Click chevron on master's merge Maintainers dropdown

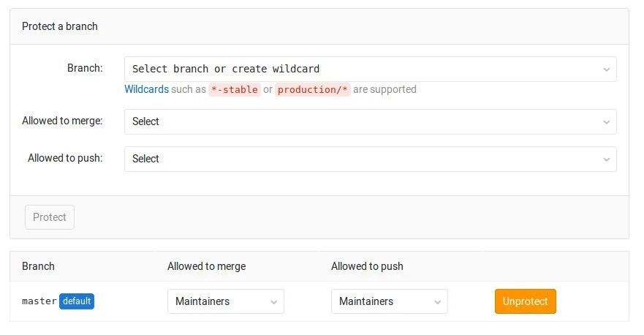(x=273, y=302)
